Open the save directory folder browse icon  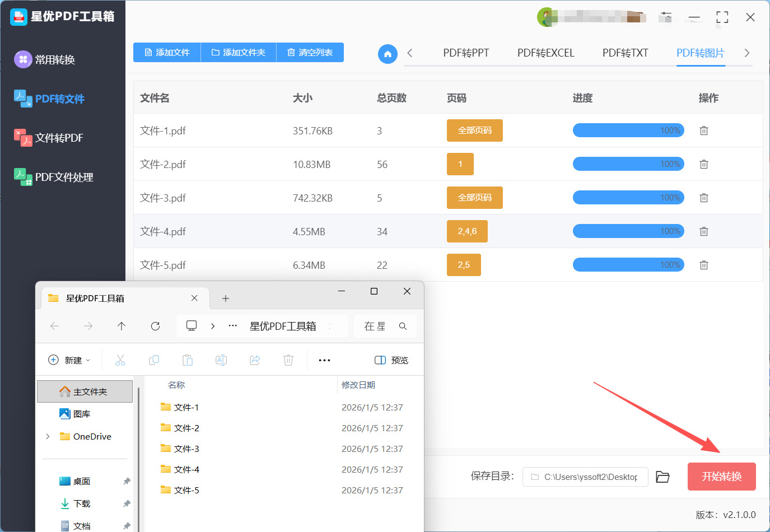(x=662, y=477)
